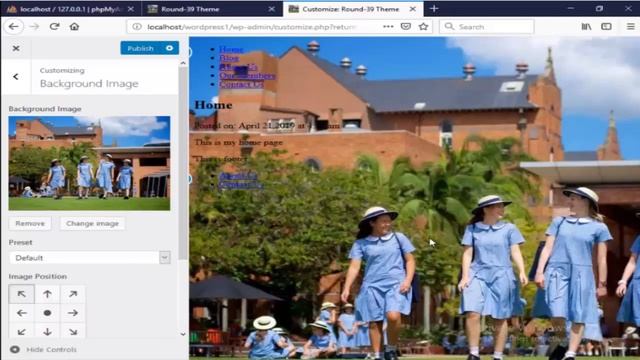Open the Home link in preview menu
The image size is (640, 360).
pyautogui.click(x=231, y=49)
